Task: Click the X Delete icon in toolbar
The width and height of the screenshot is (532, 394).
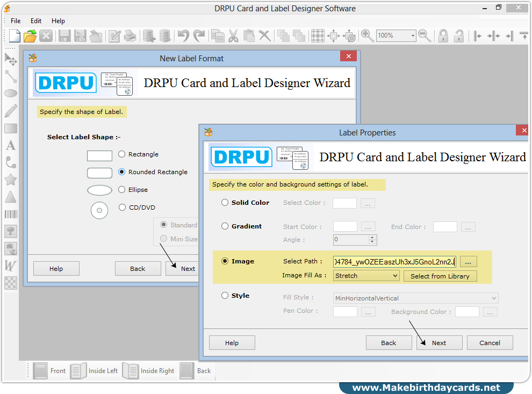Action: tap(264, 35)
